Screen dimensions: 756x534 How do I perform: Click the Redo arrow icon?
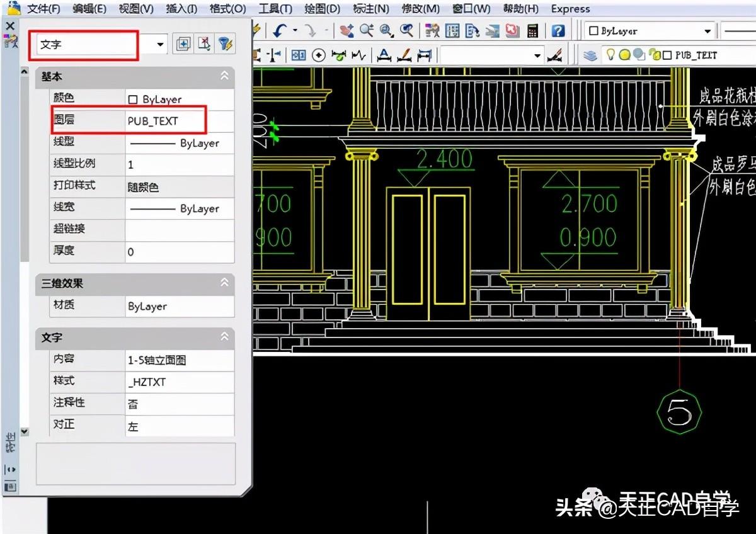(x=310, y=30)
